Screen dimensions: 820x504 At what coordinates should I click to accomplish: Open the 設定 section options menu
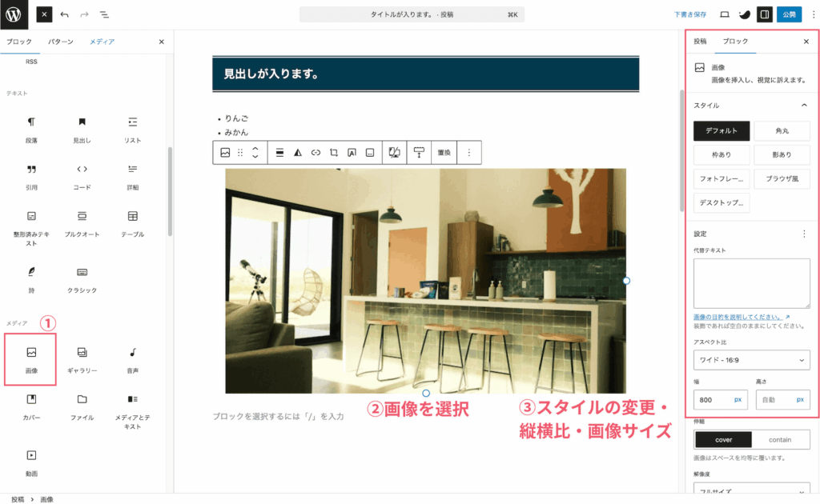pyautogui.click(x=804, y=234)
